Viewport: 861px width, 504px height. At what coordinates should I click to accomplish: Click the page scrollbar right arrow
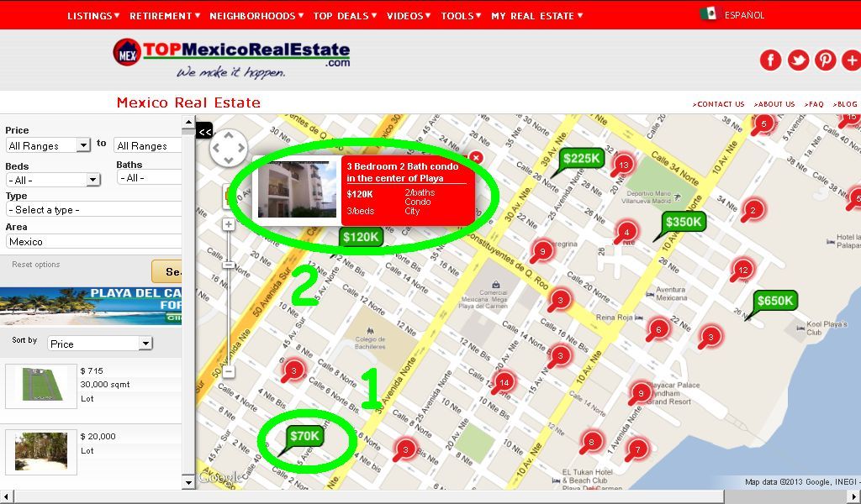click(x=855, y=497)
